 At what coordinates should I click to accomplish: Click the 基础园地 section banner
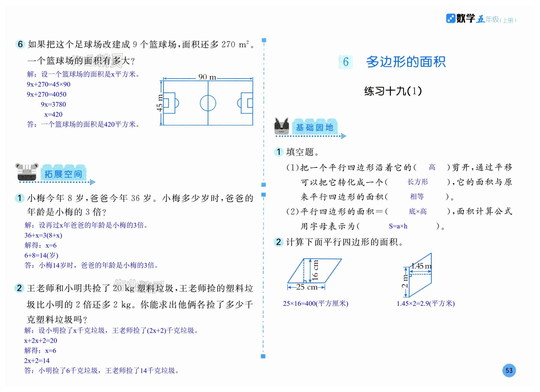click(314, 127)
